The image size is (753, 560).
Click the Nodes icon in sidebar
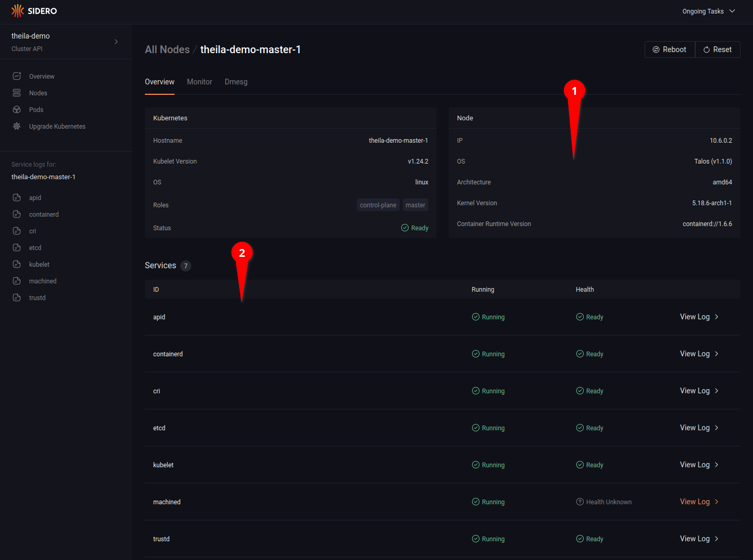pos(17,93)
